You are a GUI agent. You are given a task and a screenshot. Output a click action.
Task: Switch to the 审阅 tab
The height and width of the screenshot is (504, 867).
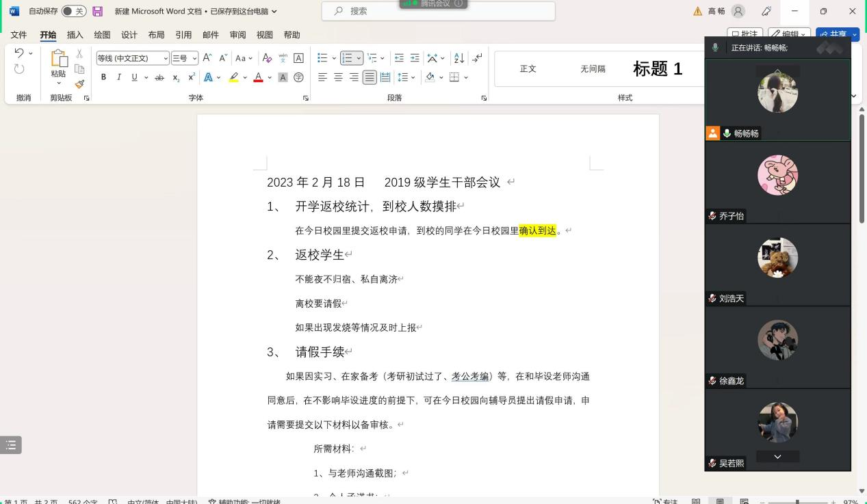click(x=237, y=35)
